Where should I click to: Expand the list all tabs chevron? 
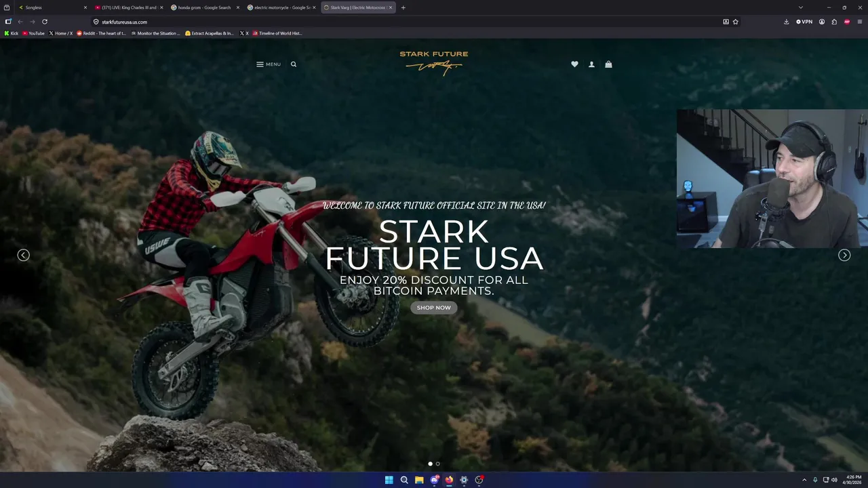coord(801,7)
